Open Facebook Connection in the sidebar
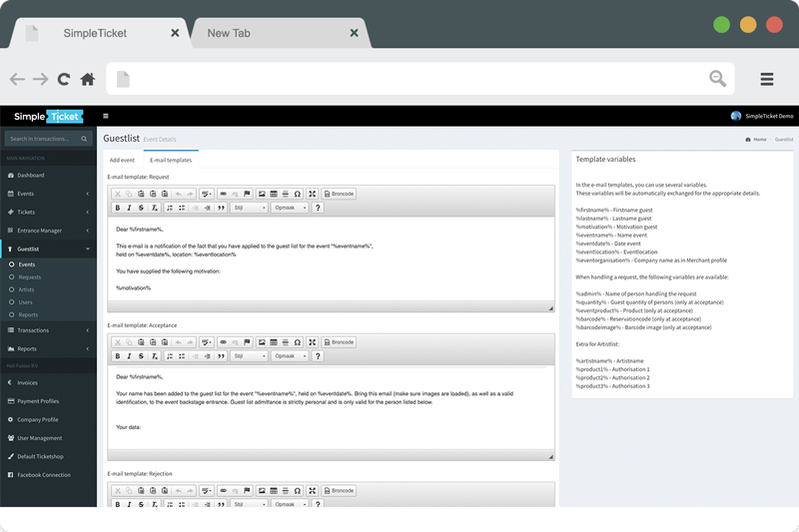 coord(48,475)
